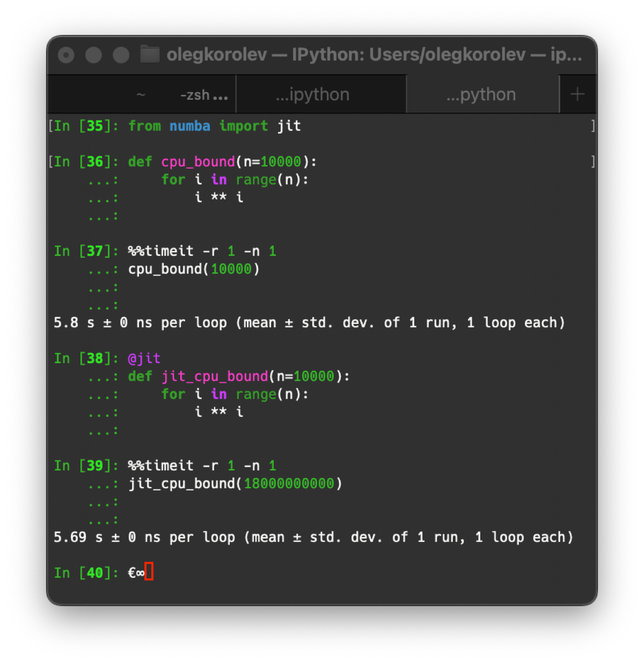Click the In [35] prompt label
This screenshot has height=663, width=644.
point(85,126)
